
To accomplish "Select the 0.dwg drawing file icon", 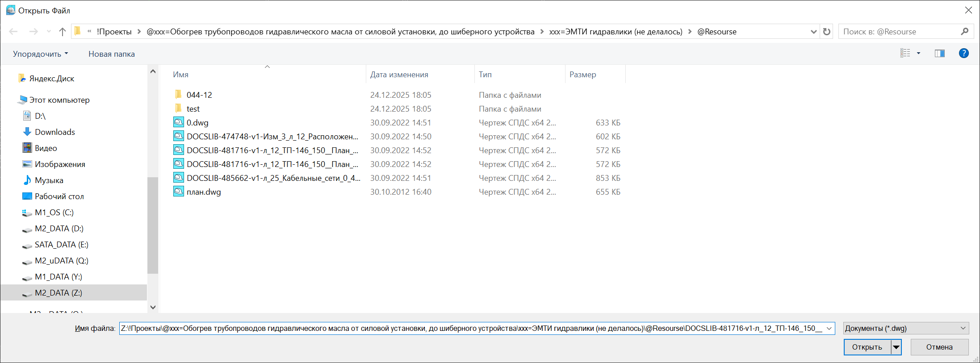I will point(179,122).
